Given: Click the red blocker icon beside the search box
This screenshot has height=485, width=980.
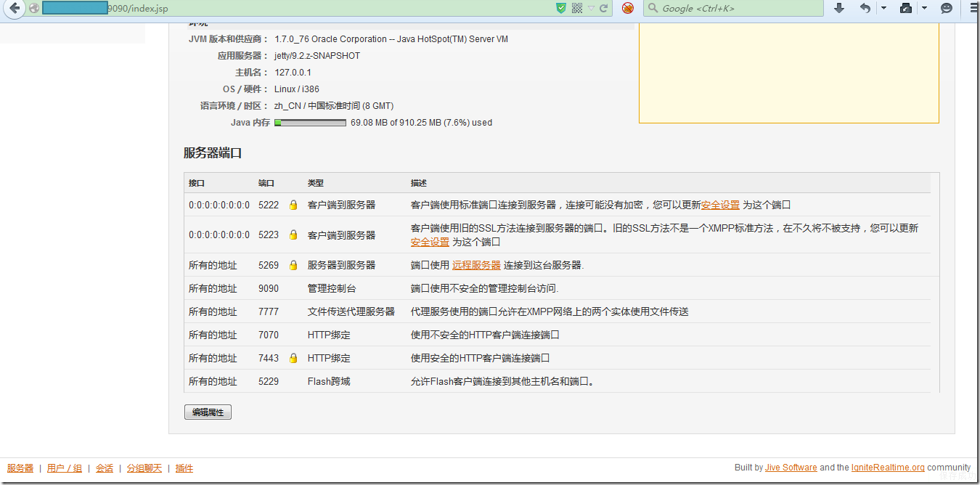Looking at the screenshot, I should coord(628,8).
